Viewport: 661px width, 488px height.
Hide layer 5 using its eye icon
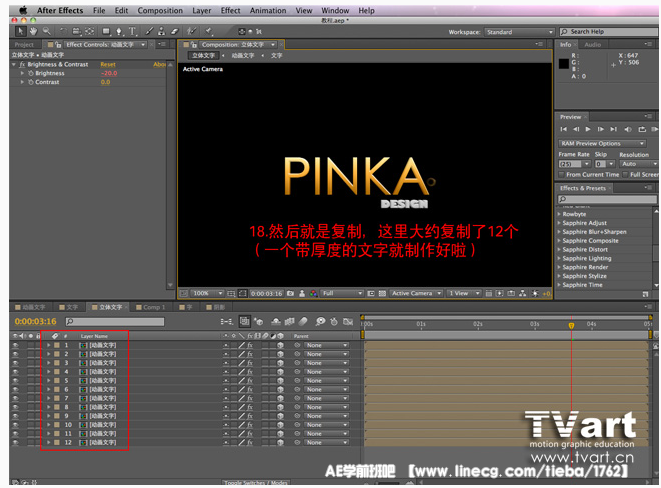coord(16,381)
